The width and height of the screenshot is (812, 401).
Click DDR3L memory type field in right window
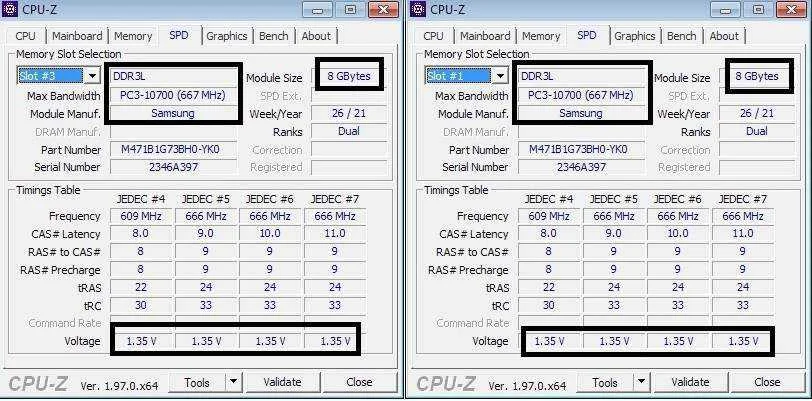click(x=582, y=76)
